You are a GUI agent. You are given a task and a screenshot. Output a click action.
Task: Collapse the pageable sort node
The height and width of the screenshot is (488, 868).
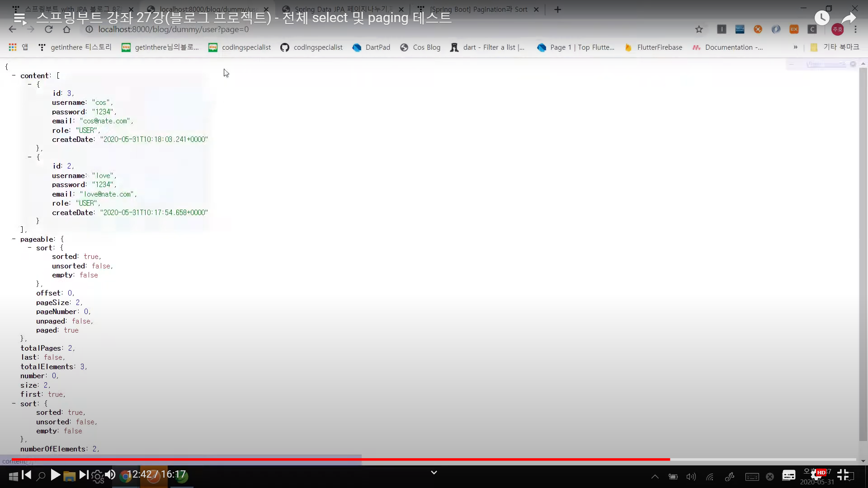[30, 248]
